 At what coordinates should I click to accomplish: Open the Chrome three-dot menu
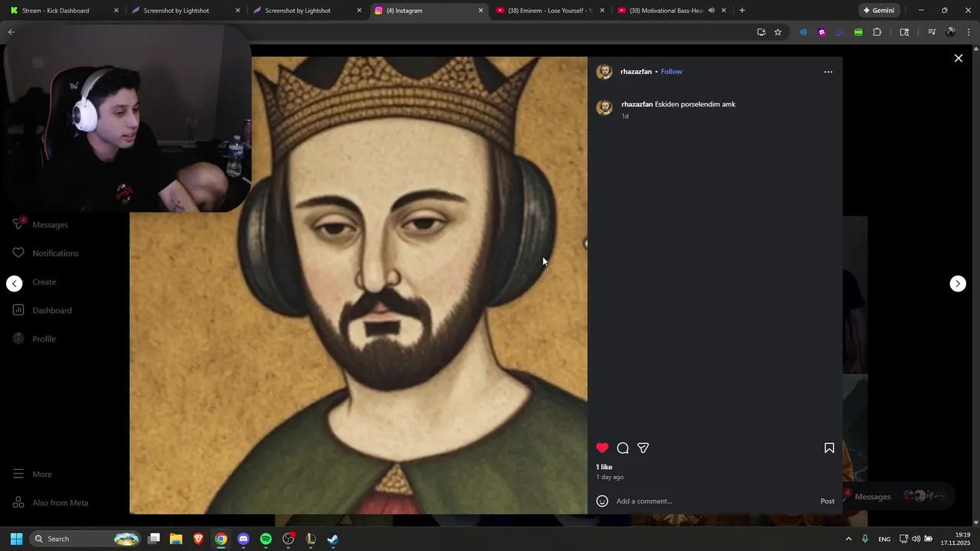[x=969, y=32]
